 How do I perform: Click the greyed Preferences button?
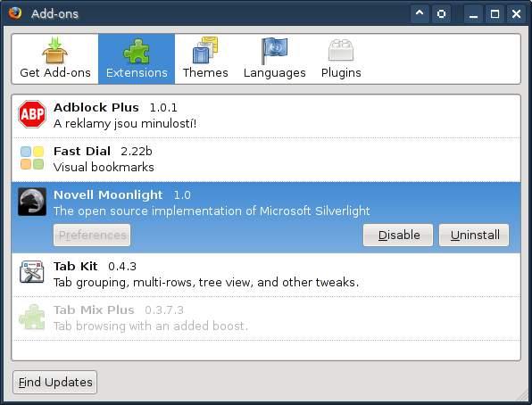click(x=92, y=235)
